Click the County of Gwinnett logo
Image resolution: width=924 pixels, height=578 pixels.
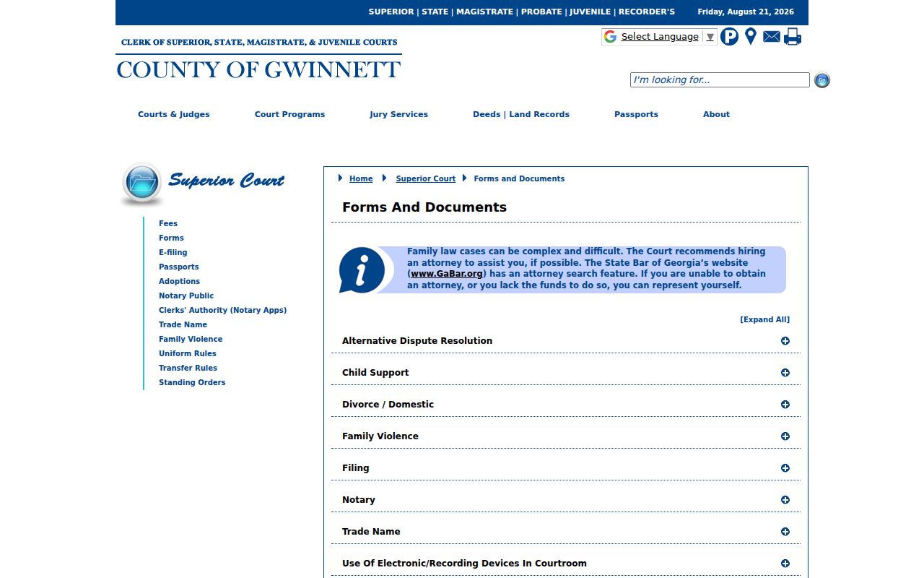(x=258, y=59)
